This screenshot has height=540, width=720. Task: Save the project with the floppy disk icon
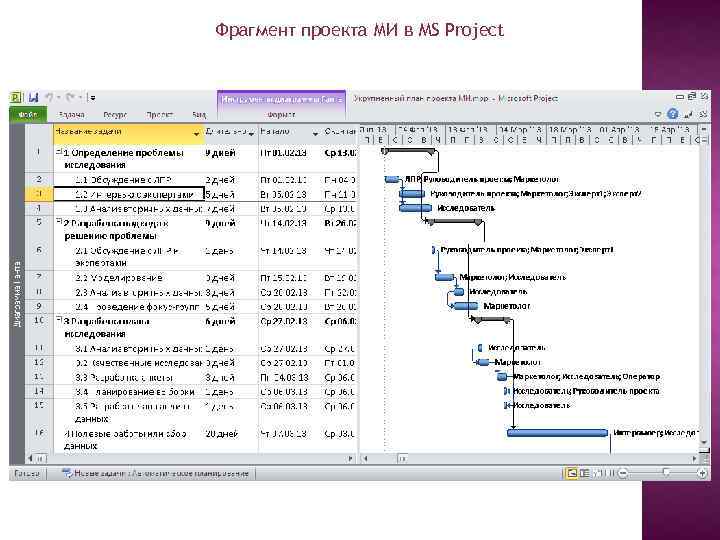pos(34,97)
